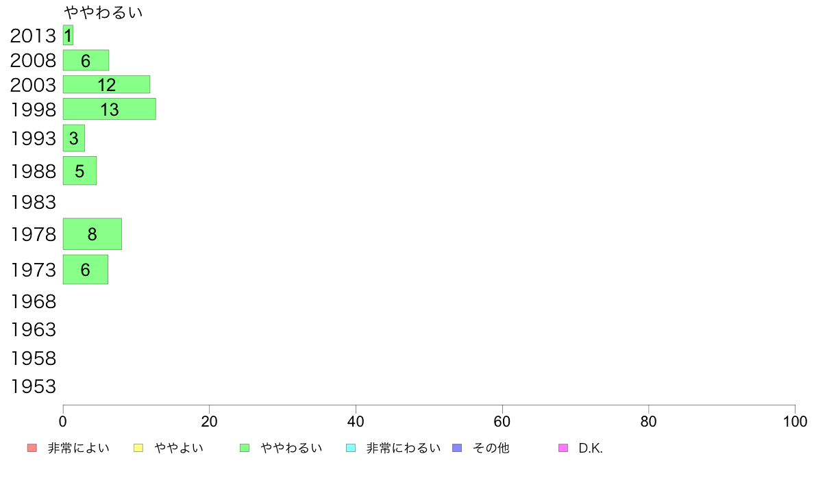Click the 1953 year axis label
Viewport: 814px width, 504px height.
tap(33, 387)
